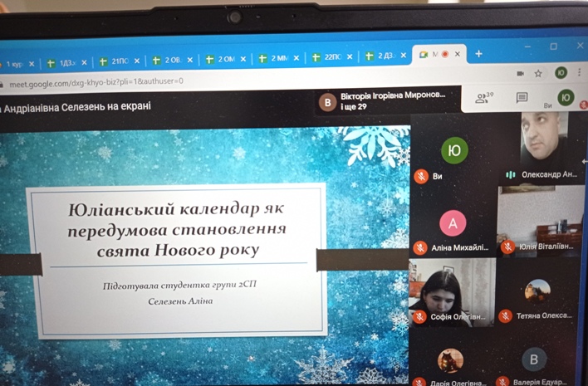Select the Ви participant tile avatar
This screenshot has width=588, height=386.
pos(454,150)
